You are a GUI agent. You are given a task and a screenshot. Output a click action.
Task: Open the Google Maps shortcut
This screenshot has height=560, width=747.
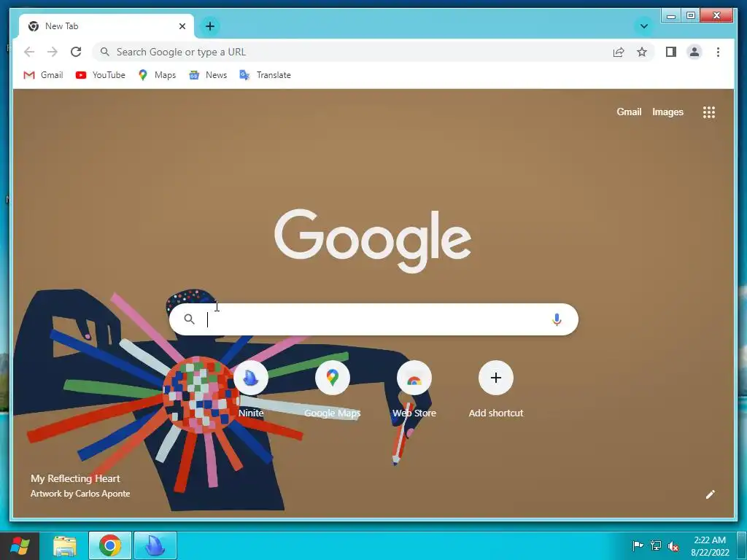pos(333,389)
